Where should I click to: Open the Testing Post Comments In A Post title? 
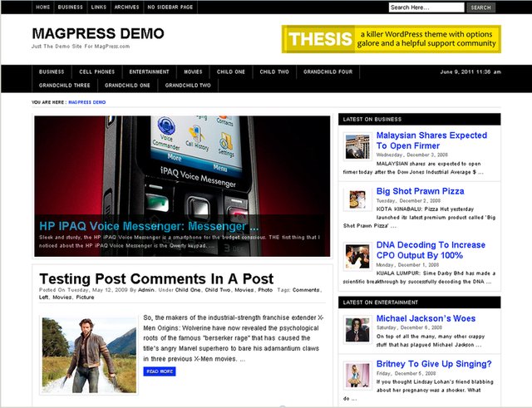(x=156, y=279)
